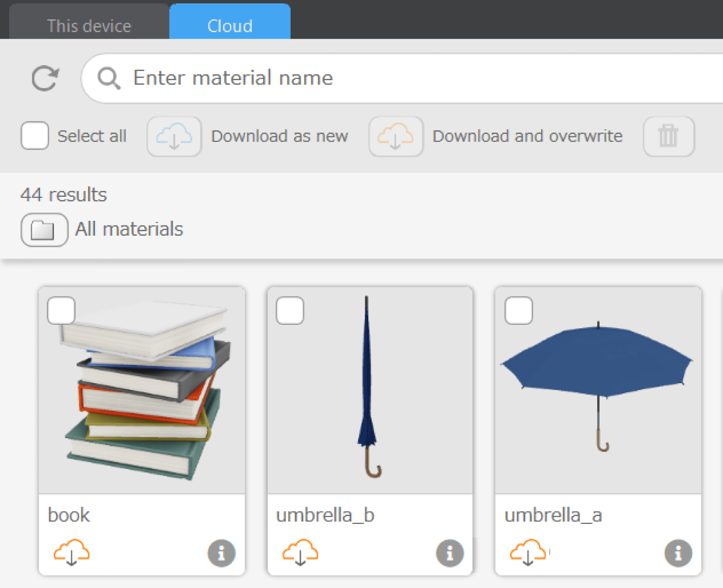The image size is (723, 588).
Task: Click the refresh materials icon
Action: [x=45, y=79]
